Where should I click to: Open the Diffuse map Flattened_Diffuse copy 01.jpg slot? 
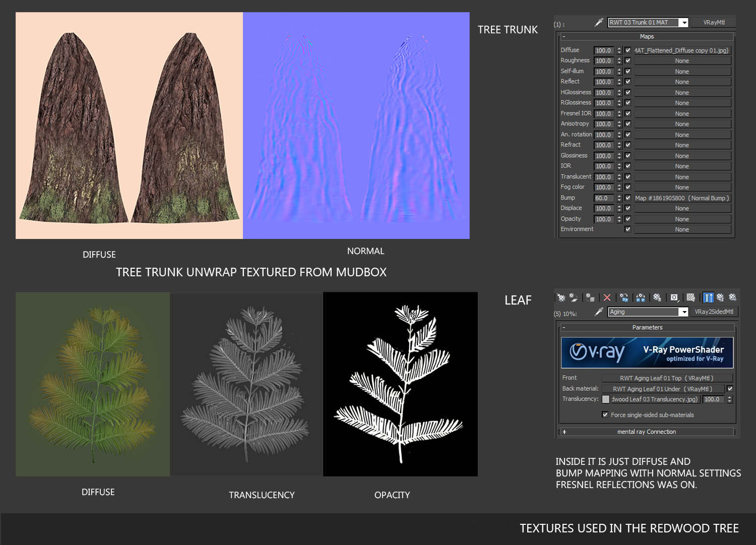tap(682, 50)
